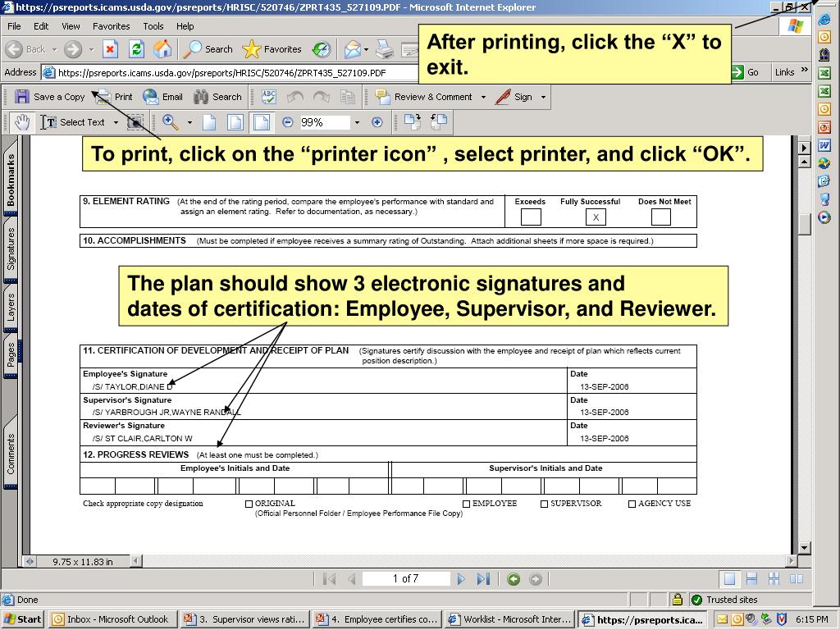Open the Tools menu
Image resolution: width=840 pixels, height=630 pixels.
tap(153, 26)
